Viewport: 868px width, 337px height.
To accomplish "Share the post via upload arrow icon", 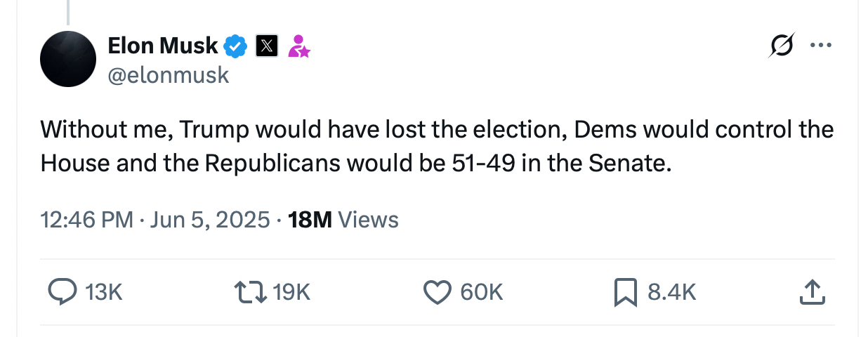I will [x=810, y=291].
